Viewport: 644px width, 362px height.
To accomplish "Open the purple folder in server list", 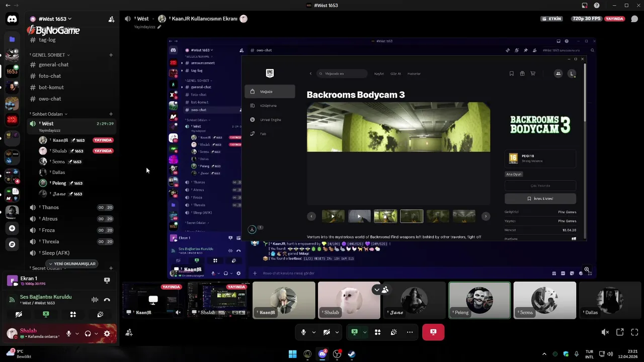I will coord(12,39).
